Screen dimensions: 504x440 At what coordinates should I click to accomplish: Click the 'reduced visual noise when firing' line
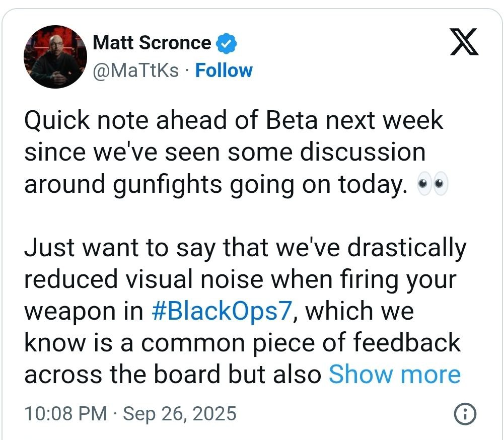(x=240, y=279)
